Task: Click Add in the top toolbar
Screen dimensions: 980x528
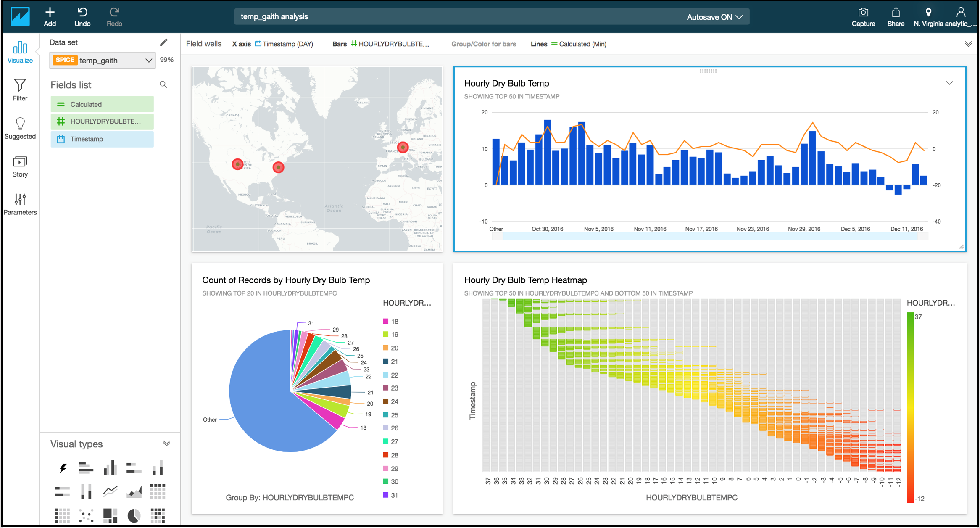Action: [50, 17]
